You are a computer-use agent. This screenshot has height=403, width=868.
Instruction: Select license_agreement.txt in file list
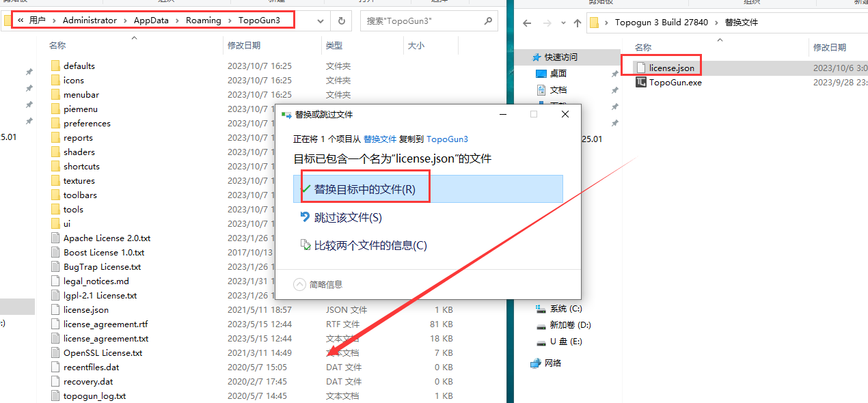106,338
